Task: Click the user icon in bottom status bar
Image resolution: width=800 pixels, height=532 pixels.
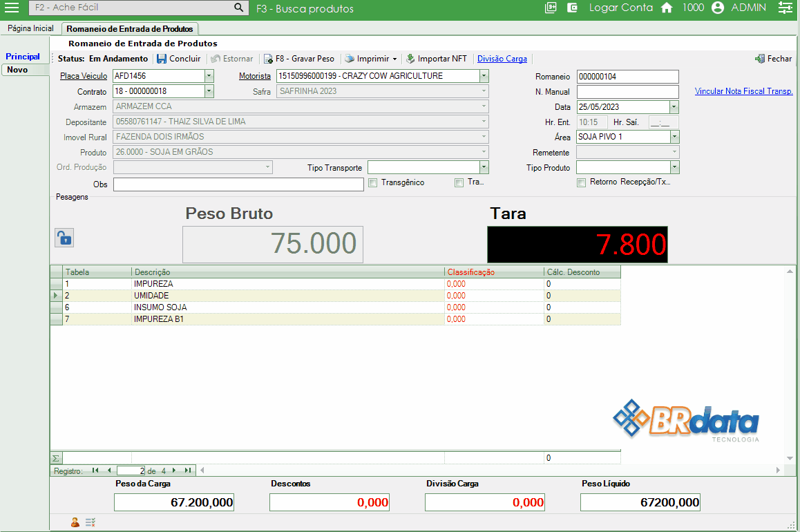Action: 75,522
